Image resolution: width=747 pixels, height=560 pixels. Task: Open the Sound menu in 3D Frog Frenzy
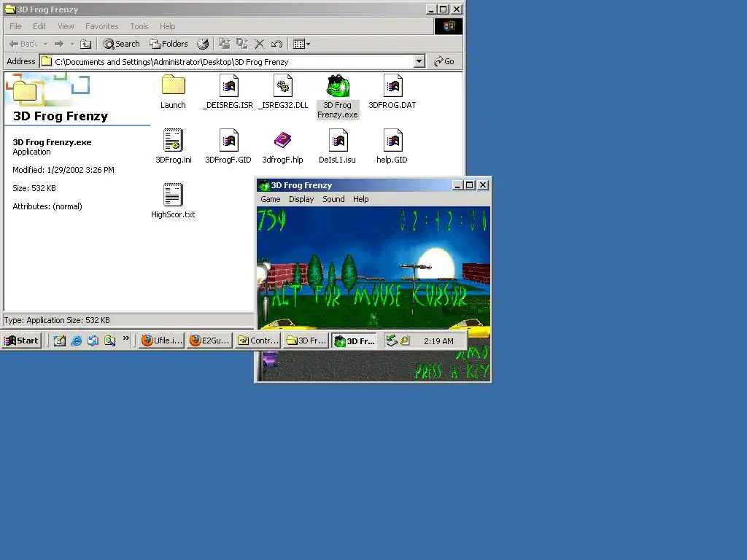tap(333, 199)
